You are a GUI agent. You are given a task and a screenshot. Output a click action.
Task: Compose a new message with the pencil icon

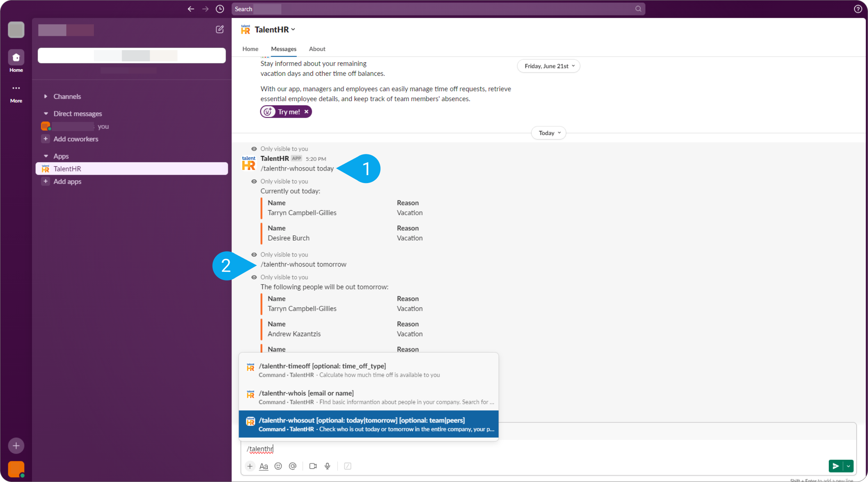[219, 29]
